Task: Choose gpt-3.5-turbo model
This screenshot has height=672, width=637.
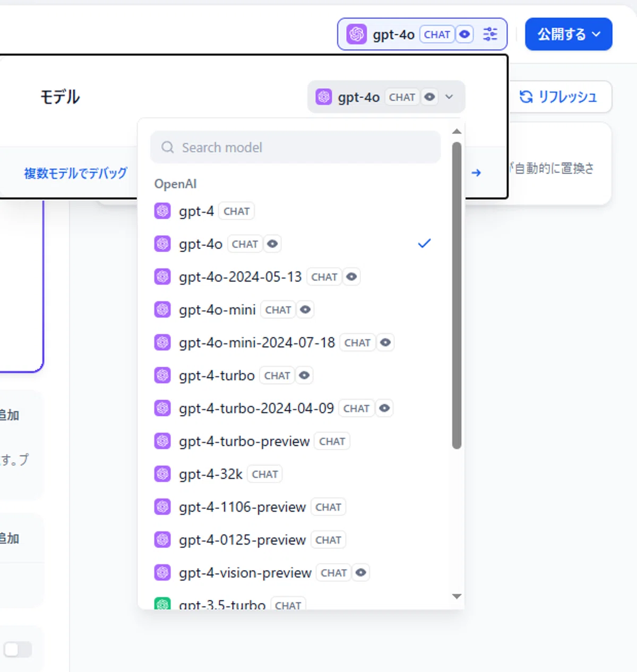Action: [x=295, y=602]
